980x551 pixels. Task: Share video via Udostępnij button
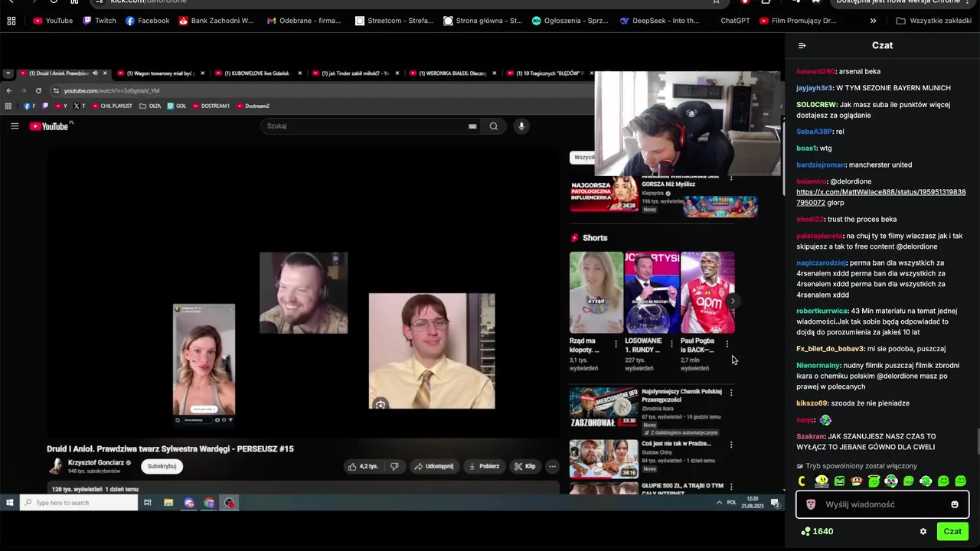coord(433,466)
